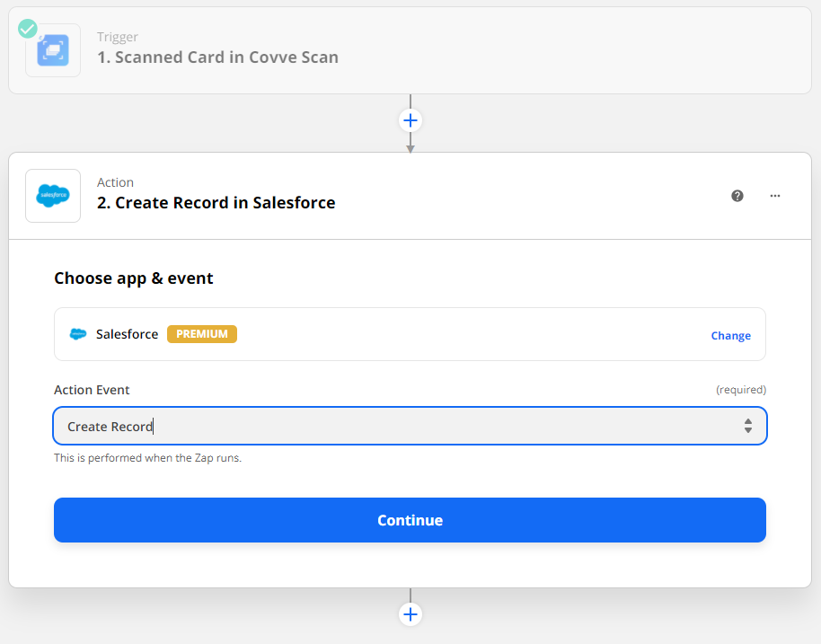The height and width of the screenshot is (644, 821).
Task: Open the three-dot step options menu
Action: pyautogui.click(x=775, y=196)
